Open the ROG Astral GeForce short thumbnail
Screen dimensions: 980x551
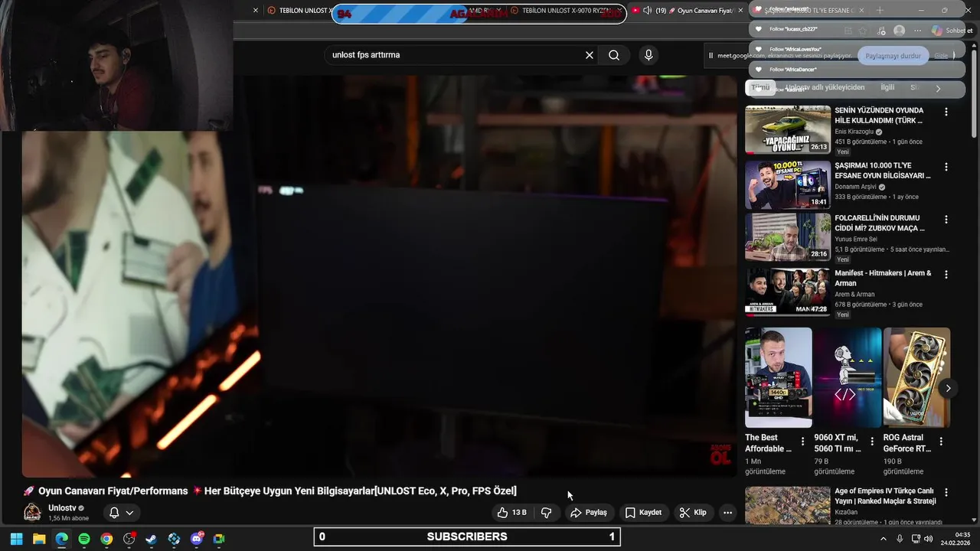916,378
